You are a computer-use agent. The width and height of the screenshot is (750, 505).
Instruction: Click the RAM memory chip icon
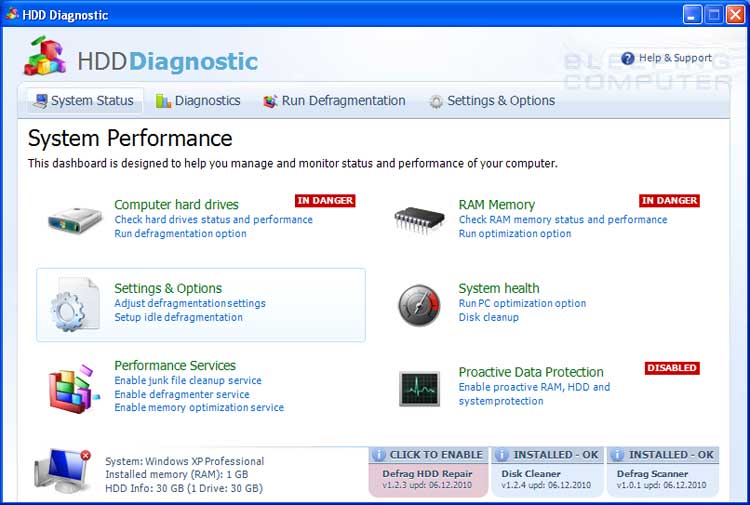420,217
